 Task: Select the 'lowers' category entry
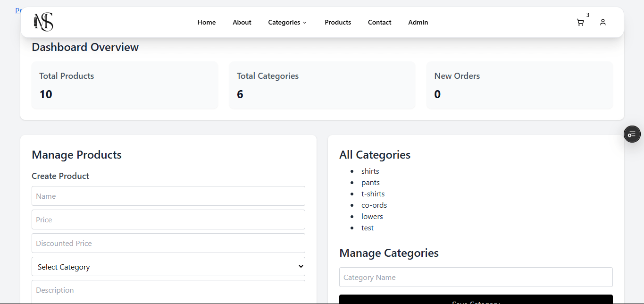372,216
